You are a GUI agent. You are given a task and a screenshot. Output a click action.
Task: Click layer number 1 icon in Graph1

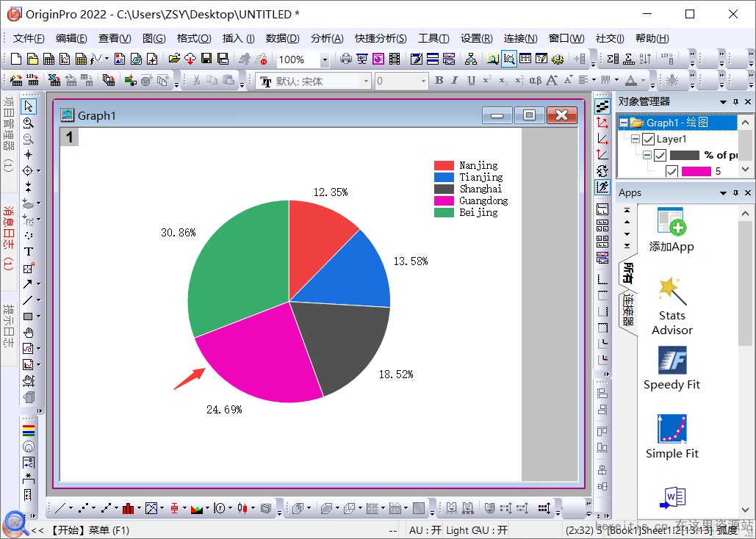click(x=69, y=137)
